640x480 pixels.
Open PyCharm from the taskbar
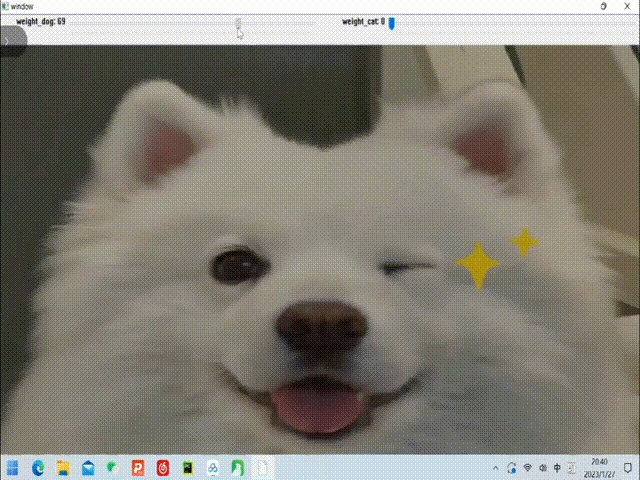pos(188,468)
